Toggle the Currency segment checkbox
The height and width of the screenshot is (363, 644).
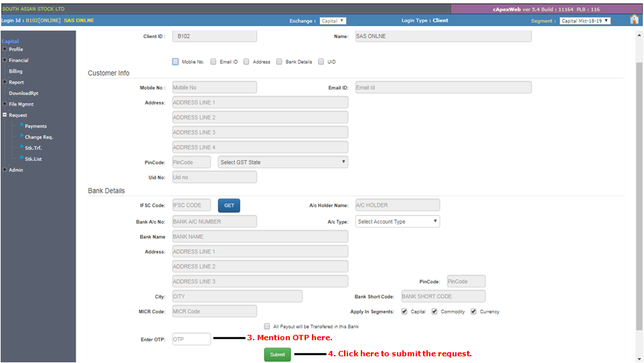pyautogui.click(x=473, y=311)
